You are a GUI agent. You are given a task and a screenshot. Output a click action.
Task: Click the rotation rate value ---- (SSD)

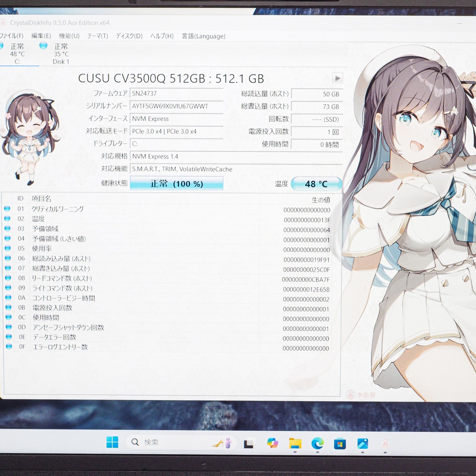[317, 119]
